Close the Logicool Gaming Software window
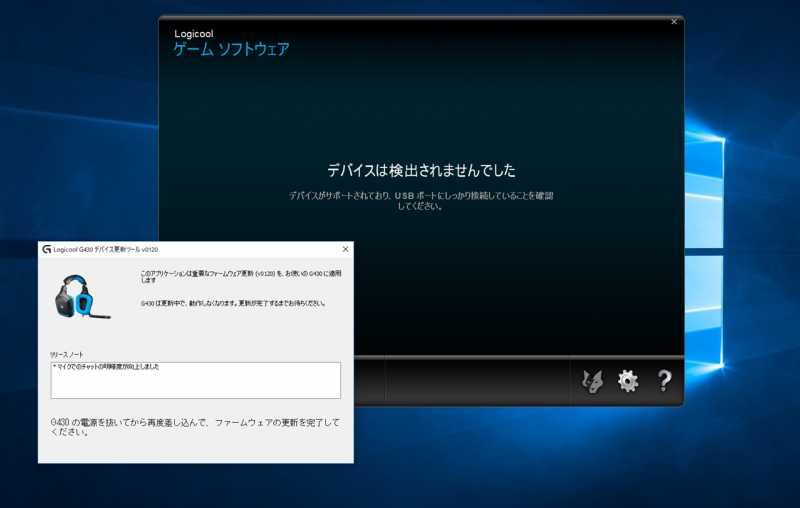The image size is (800, 508). 674,22
